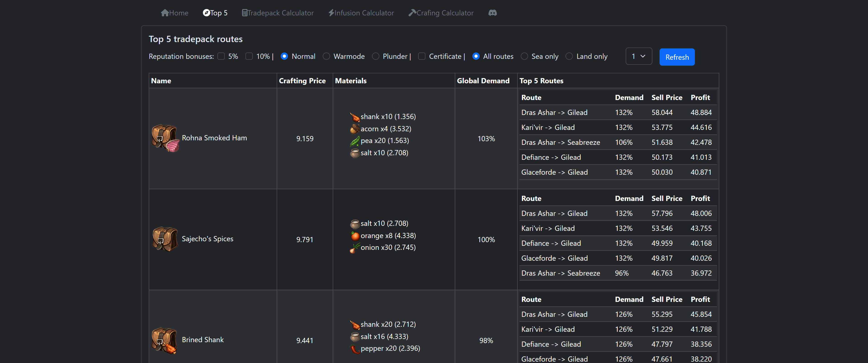
Task: Click profit value 48.884
Action: [701, 112]
